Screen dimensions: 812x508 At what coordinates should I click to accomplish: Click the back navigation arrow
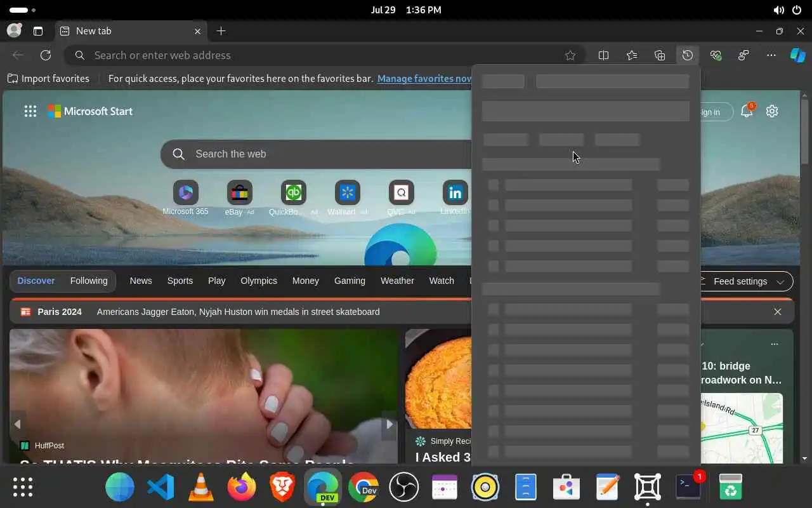(18, 55)
